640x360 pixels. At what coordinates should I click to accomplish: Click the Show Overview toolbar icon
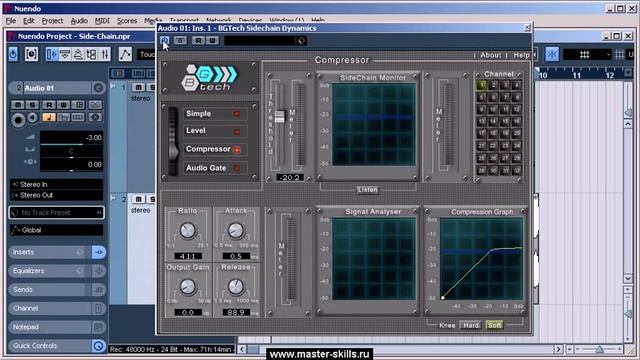click(78, 54)
